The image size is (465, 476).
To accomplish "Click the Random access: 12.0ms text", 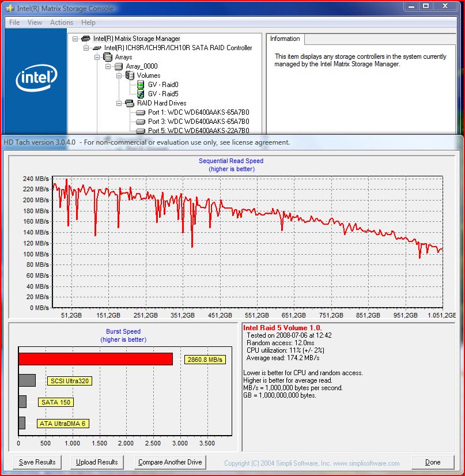I will coord(281,343).
